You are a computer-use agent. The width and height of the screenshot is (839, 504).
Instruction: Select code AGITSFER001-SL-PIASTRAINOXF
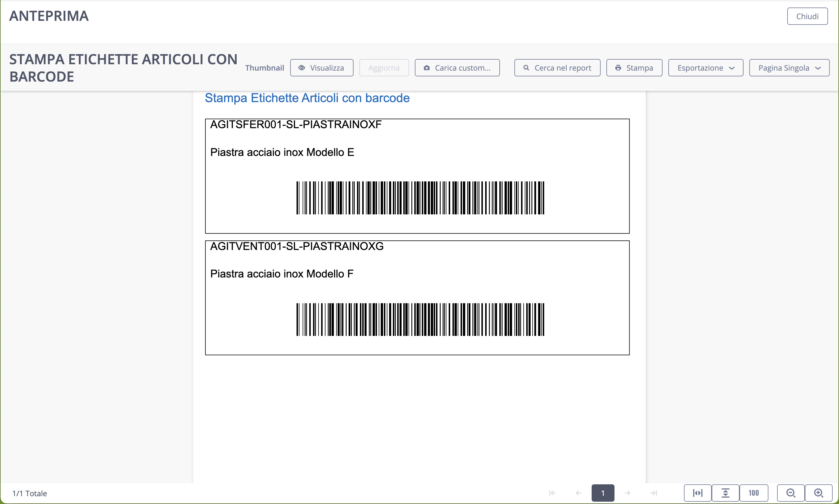click(x=296, y=125)
